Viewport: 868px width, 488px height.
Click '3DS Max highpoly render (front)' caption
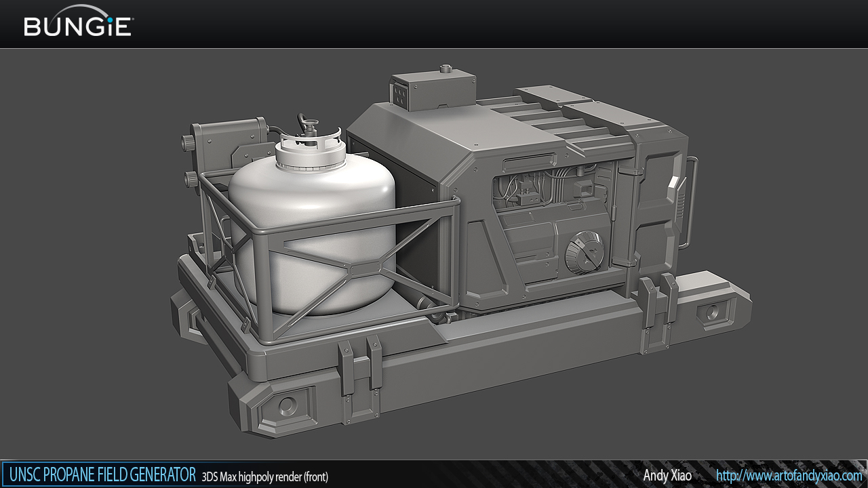[264, 476]
